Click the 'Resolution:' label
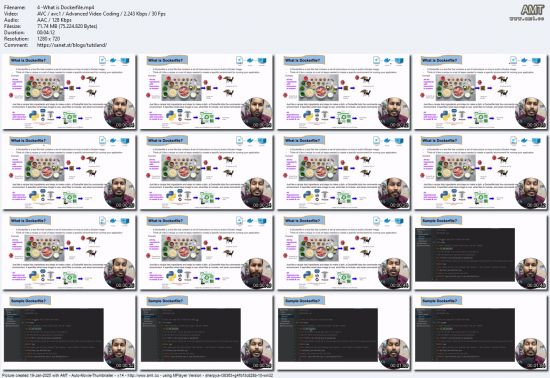This screenshot has height=378, width=550. [16, 39]
